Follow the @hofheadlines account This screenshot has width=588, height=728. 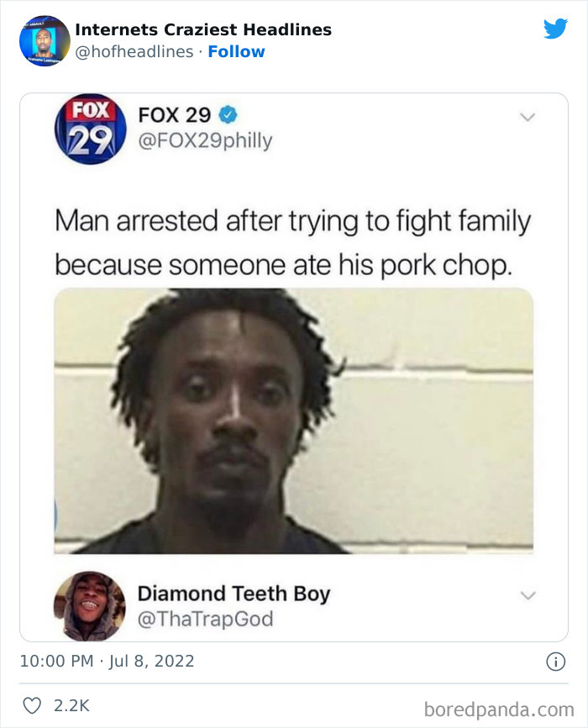point(236,51)
